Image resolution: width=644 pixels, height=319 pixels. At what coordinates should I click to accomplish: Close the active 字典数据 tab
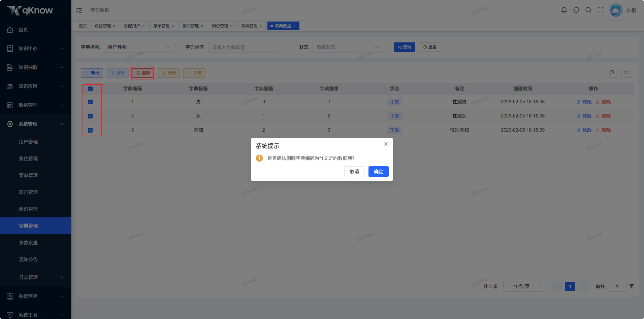tap(294, 26)
